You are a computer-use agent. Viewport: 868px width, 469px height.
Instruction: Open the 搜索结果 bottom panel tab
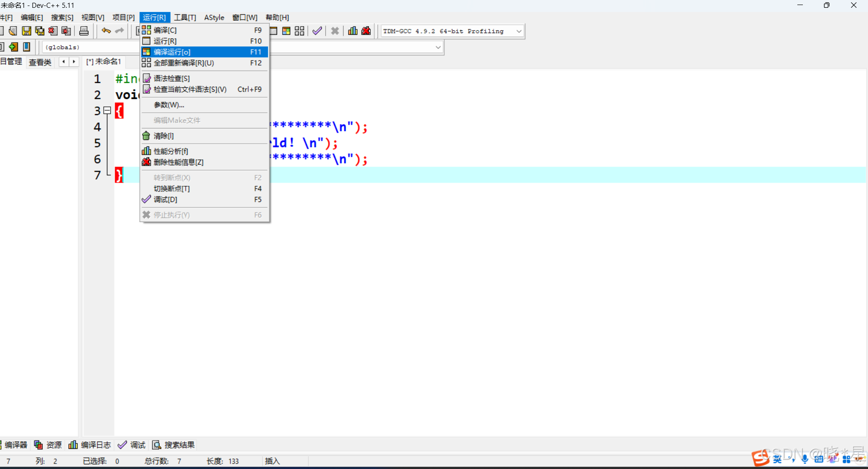[173, 445]
